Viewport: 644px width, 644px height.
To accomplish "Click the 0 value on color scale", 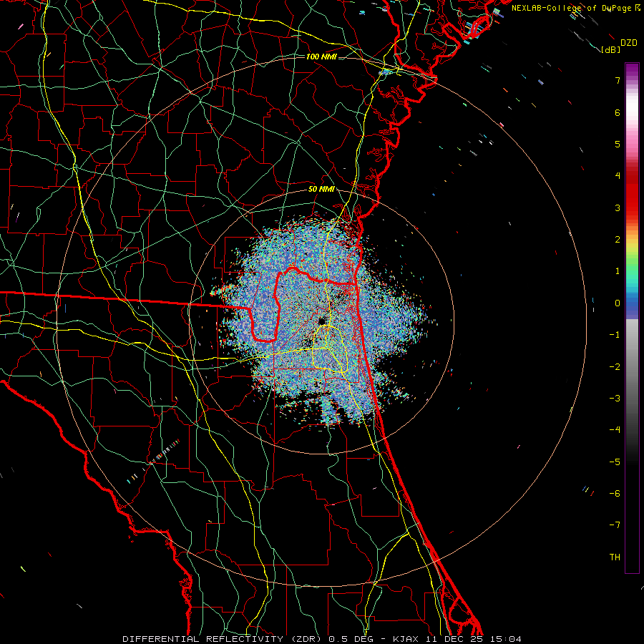I will tap(618, 303).
